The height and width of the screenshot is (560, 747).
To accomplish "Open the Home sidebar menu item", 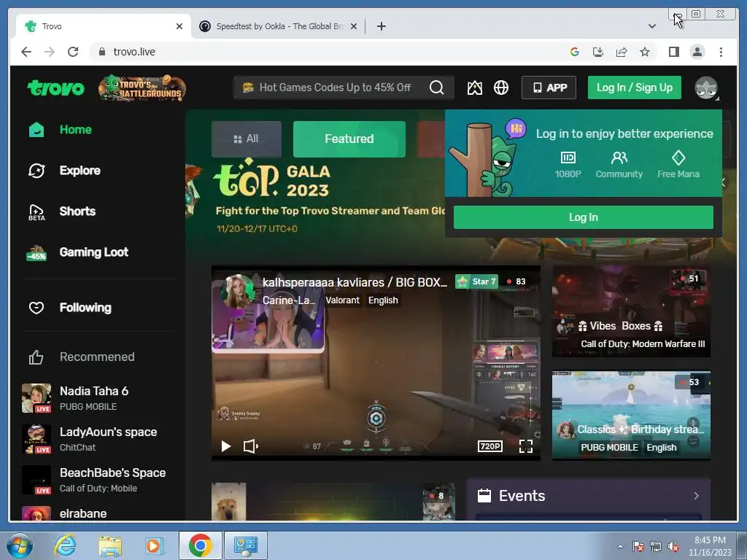I will (75, 130).
